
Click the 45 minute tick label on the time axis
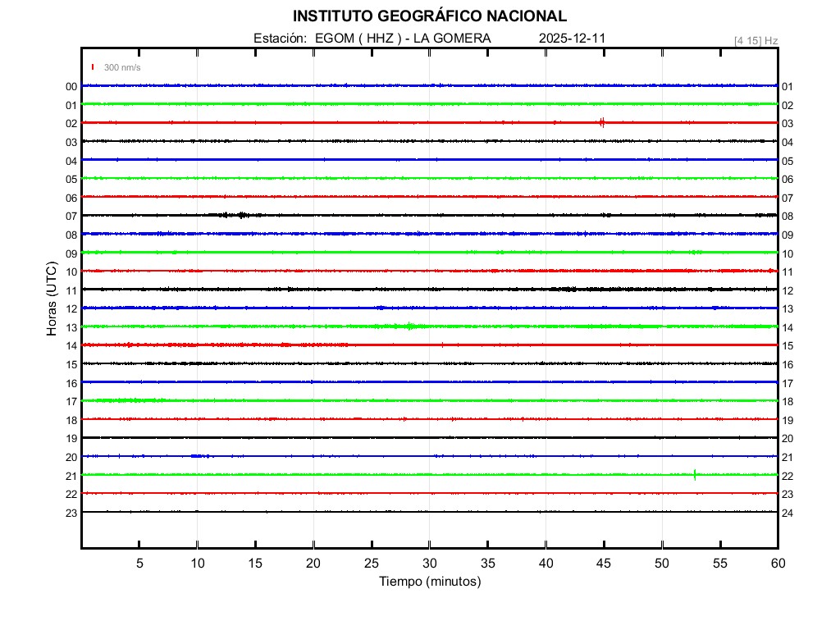(x=604, y=564)
